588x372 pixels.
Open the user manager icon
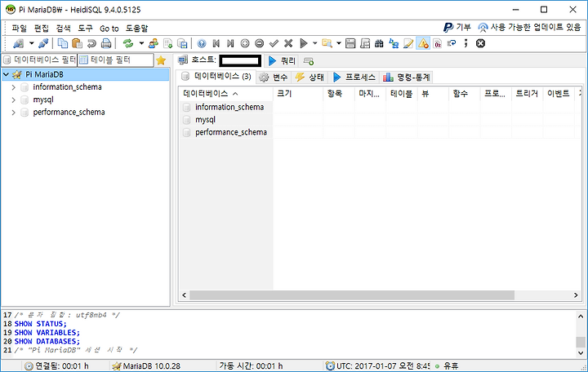pyautogui.click(x=153, y=43)
